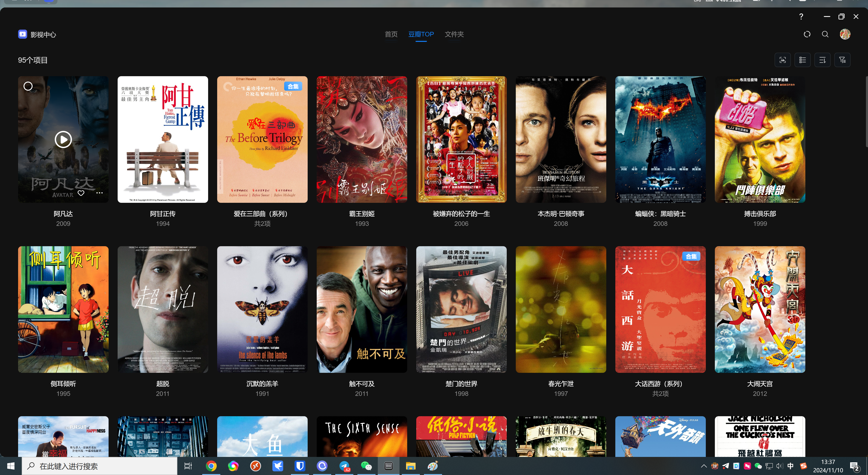Screen dimensions: 868x475
Task: Open the sort order options
Action: click(x=823, y=60)
